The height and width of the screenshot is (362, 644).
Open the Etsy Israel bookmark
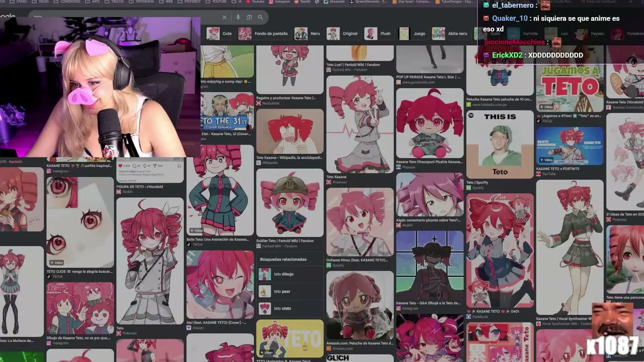(x=411, y=2)
